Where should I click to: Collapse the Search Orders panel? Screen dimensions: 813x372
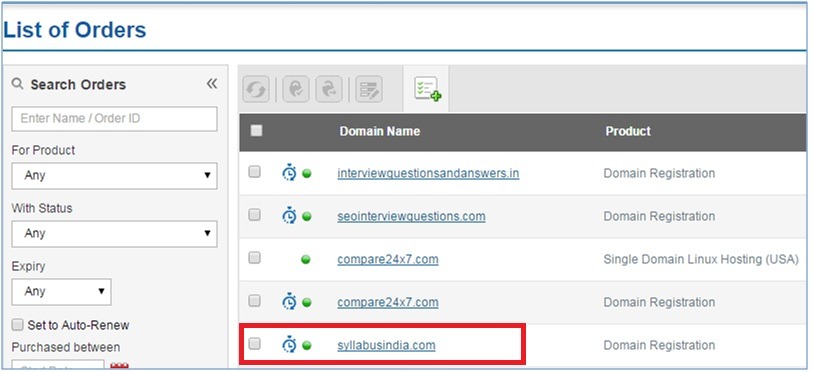tap(212, 84)
